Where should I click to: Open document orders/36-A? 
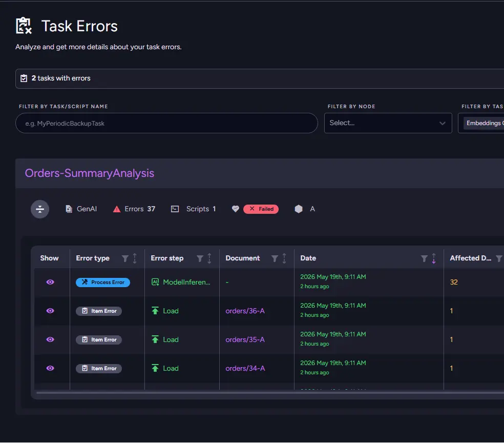[x=245, y=311]
